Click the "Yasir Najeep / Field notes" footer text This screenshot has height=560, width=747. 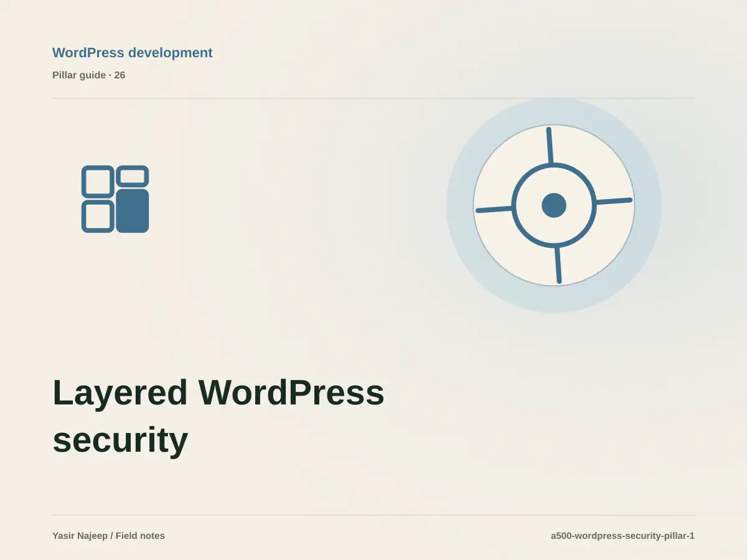pos(109,536)
